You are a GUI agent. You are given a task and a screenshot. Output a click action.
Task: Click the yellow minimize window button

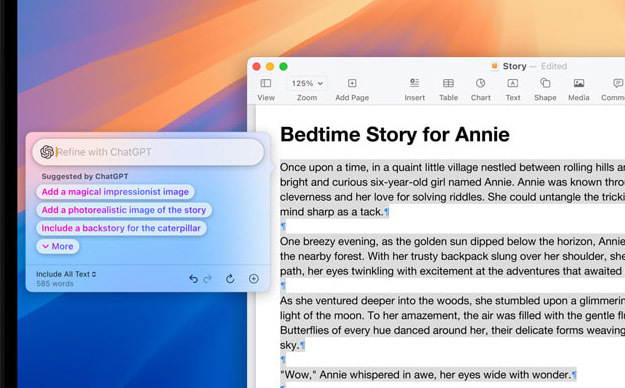[x=270, y=67]
